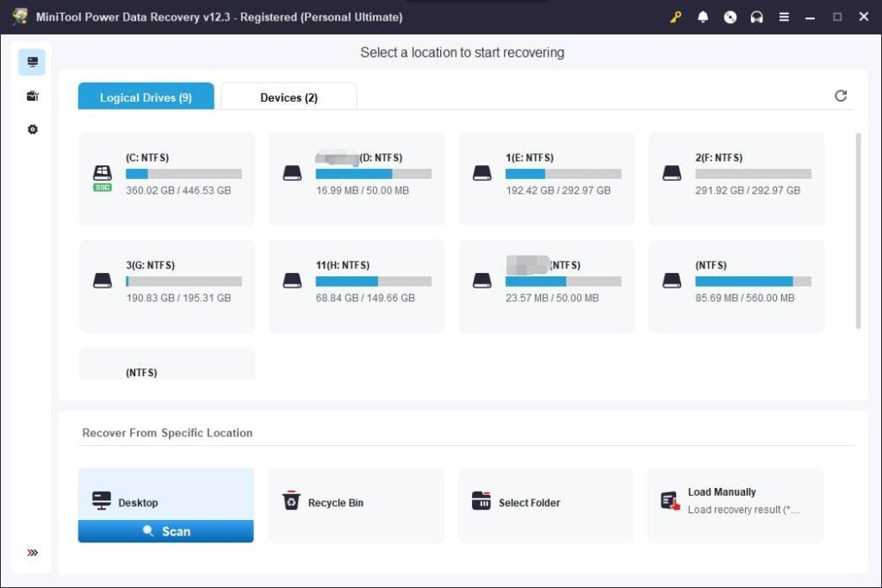
Task: Click the 23.57 MB partition drive icon
Action: click(x=482, y=280)
